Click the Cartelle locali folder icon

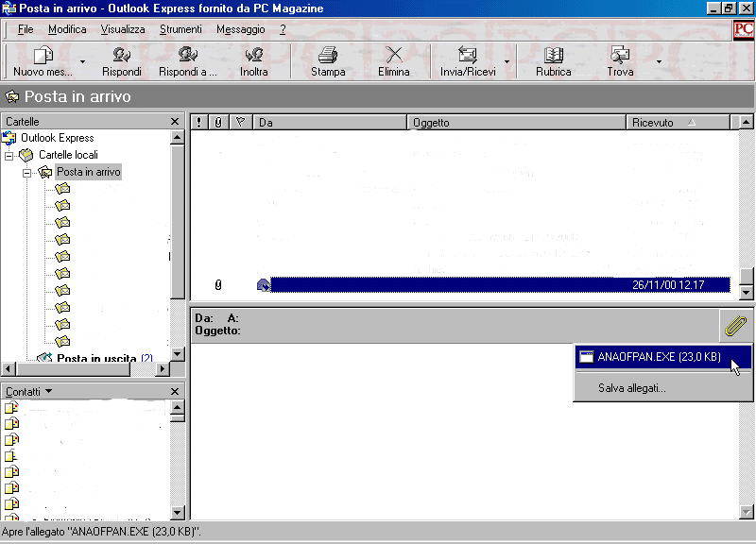26,155
